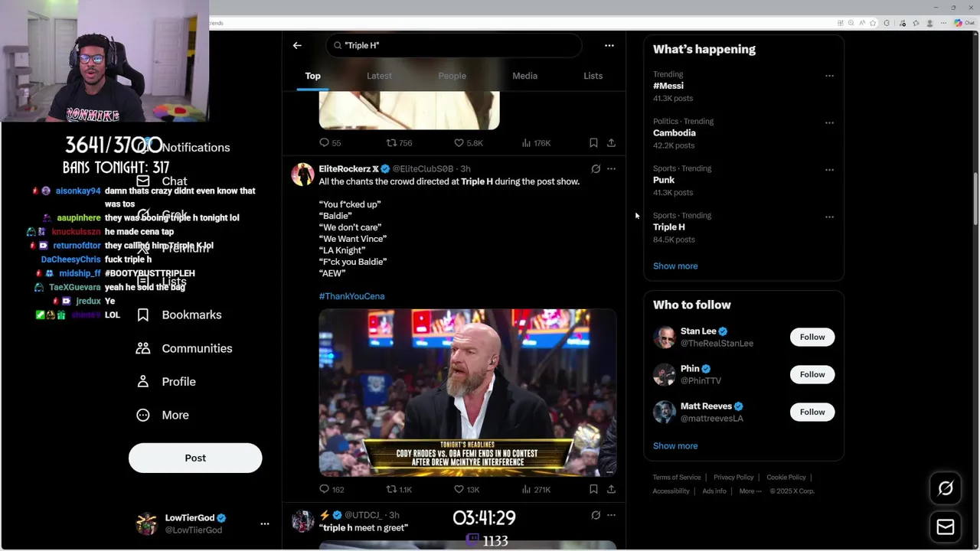Open the Ads info footer link
The height and width of the screenshot is (551, 980).
714,491
